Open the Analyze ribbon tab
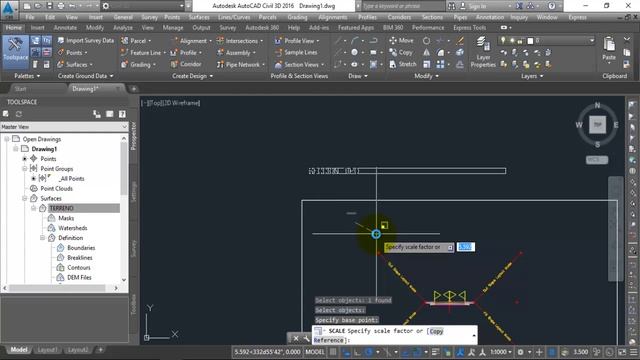This screenshot has height=360, width=640. click(122, 28)
